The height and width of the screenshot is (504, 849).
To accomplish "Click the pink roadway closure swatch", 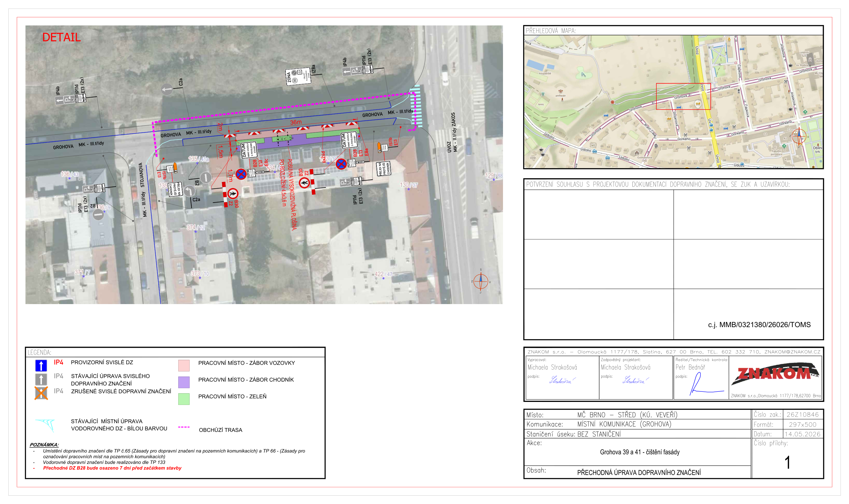I will pyautogui.click(x=184, y=365).
